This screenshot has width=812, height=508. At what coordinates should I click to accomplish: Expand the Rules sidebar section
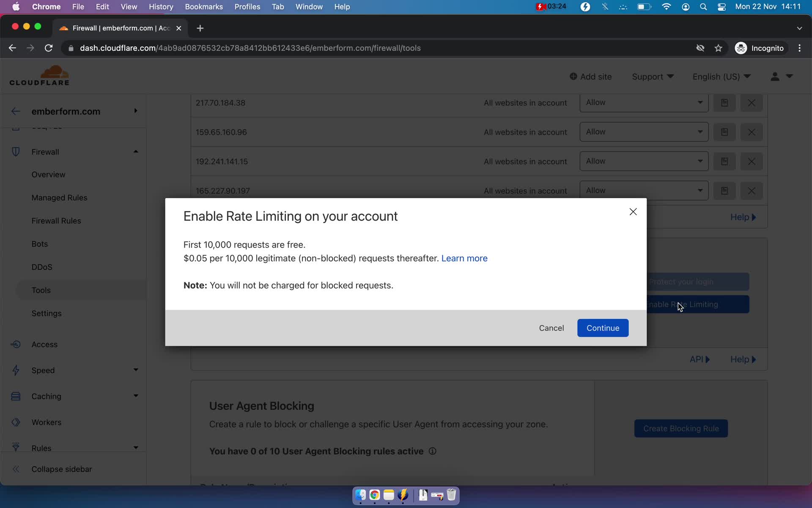point(136,448)
